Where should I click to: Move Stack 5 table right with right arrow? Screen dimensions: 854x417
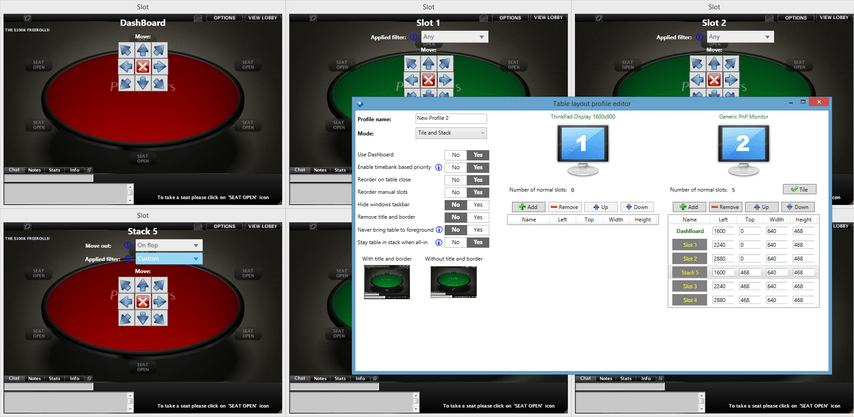point(159,302)
